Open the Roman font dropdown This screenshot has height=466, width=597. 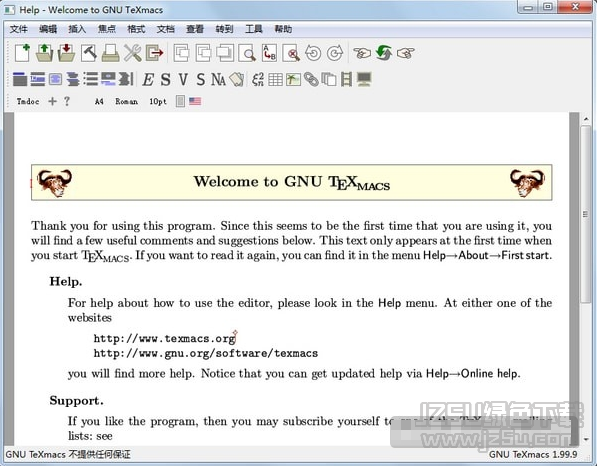[126, 101]
